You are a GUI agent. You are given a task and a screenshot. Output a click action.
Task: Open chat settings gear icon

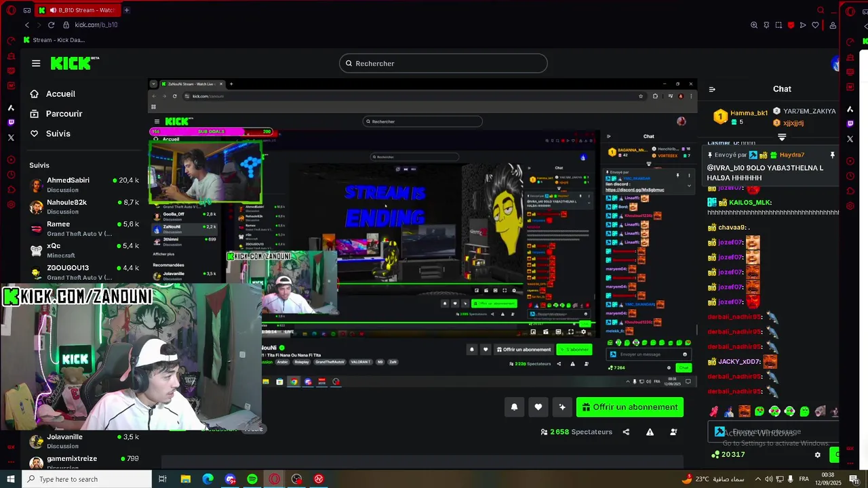point(817,455)
